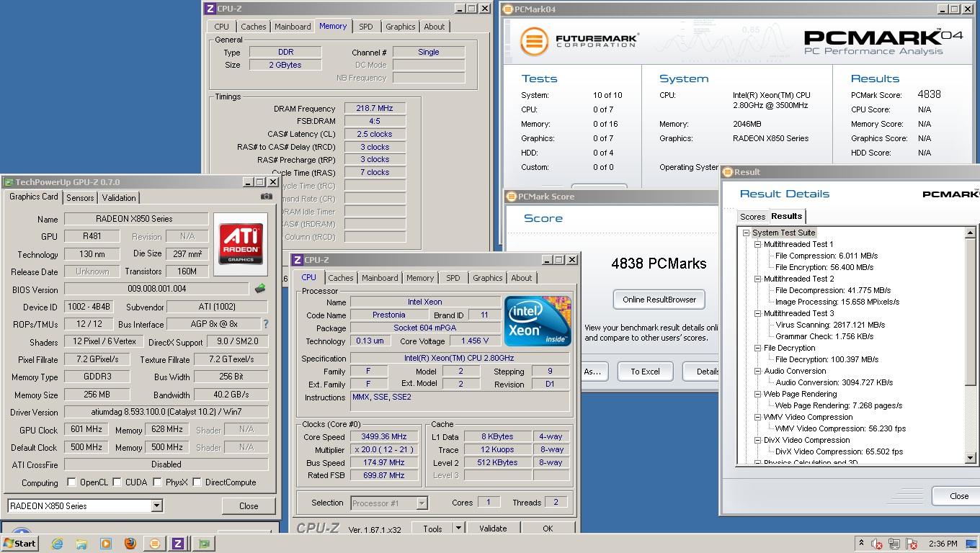980x553 pixels.
Task: Switch to Sensors tab in GPU-Z
Action: point(80,198)
